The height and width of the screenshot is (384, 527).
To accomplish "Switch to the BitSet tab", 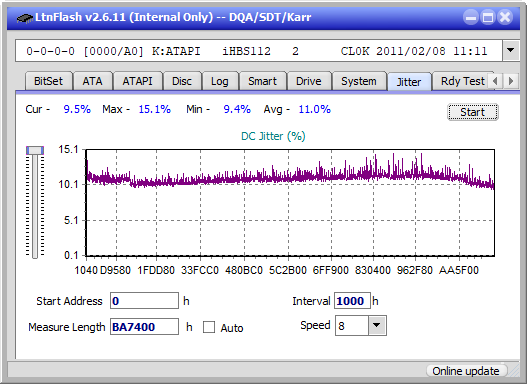I will [48, 81].
